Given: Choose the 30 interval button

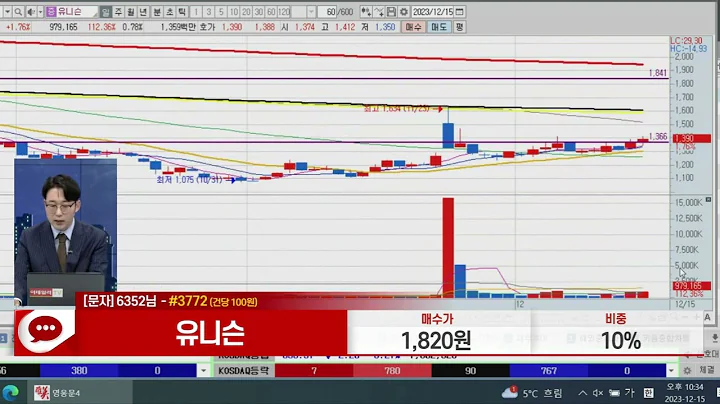Looking at the screenshot, I should pyautogui.click(x=259, y=11).
